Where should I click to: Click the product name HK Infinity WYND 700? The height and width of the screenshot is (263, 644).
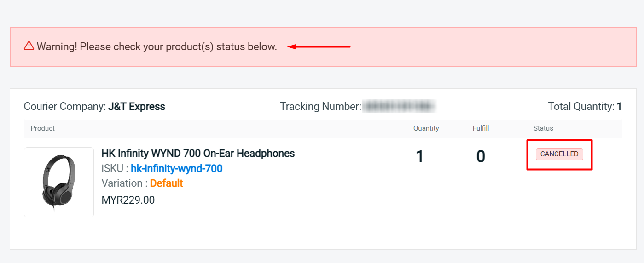(x=198, y=154)
